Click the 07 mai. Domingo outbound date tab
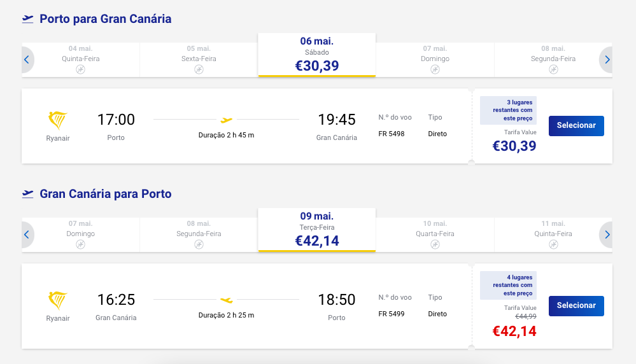Screen dimensions: 636x364 point(435,60)
